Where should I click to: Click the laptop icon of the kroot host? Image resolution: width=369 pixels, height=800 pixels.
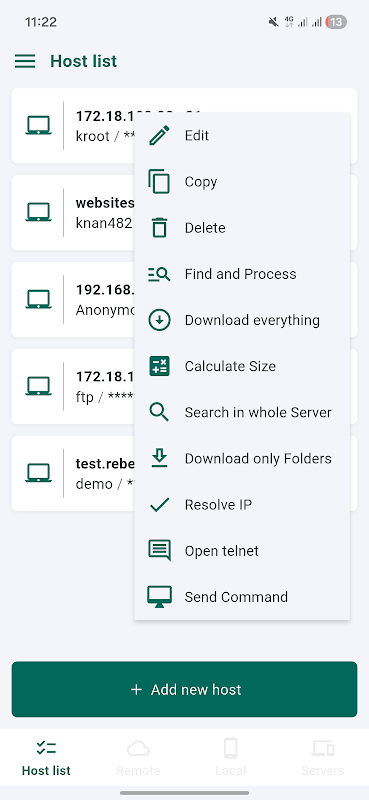[x=38, y=126]
